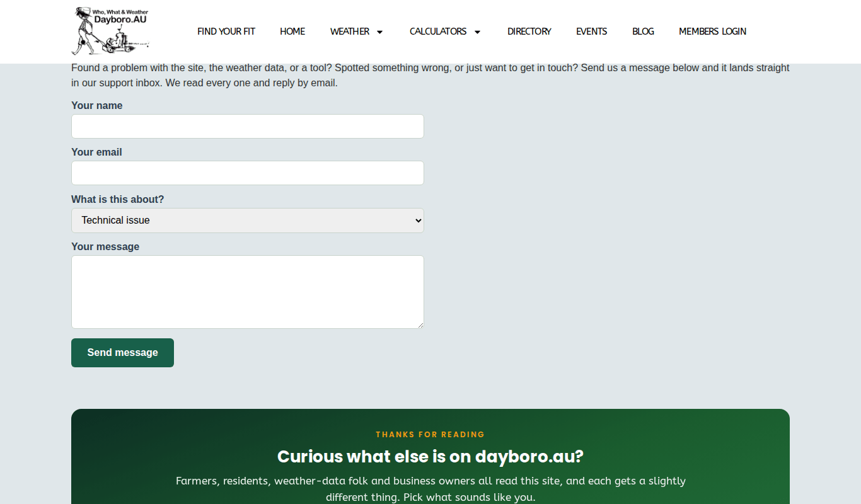Click the 'Your email' field label

(x=96, y=152)
